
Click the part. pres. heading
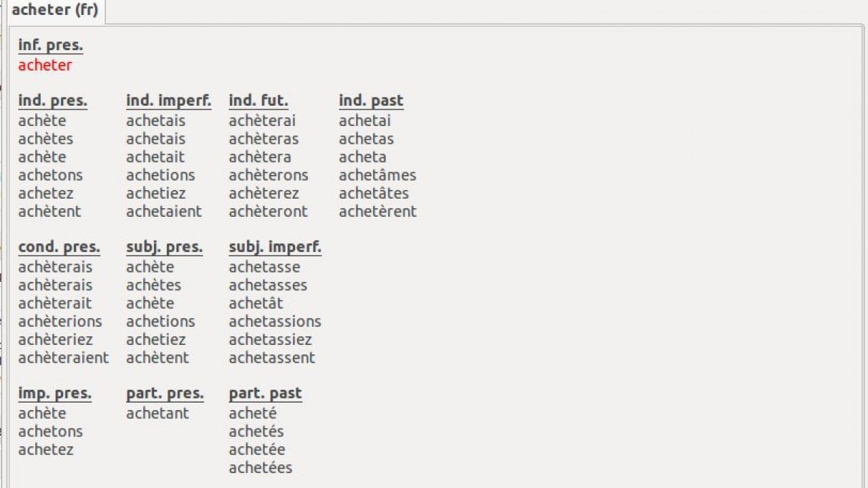click(x=165, y=394)
